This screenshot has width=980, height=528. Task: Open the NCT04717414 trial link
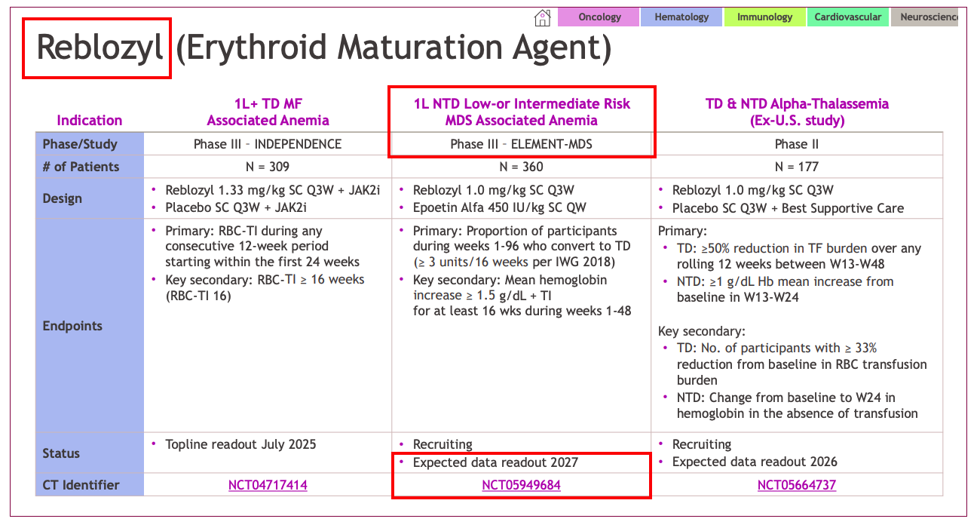pos(268,485)
